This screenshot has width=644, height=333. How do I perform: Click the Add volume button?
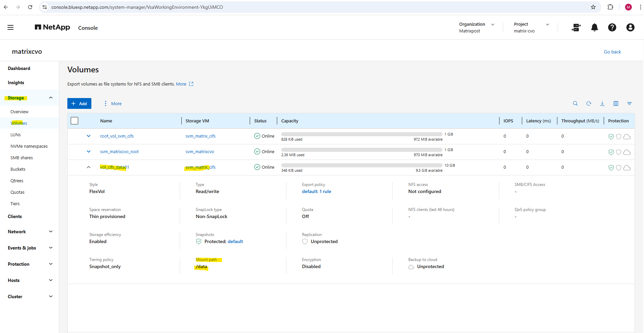click(x=79, y=103)
